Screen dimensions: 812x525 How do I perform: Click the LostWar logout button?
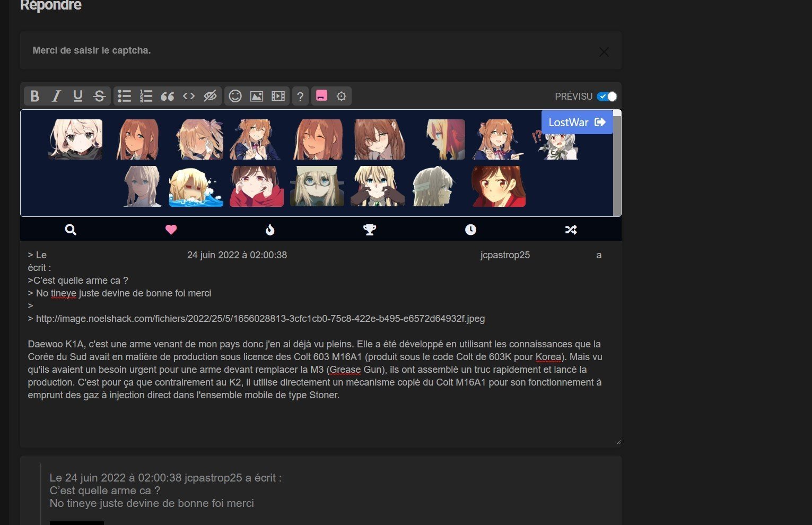coord(577,122)
